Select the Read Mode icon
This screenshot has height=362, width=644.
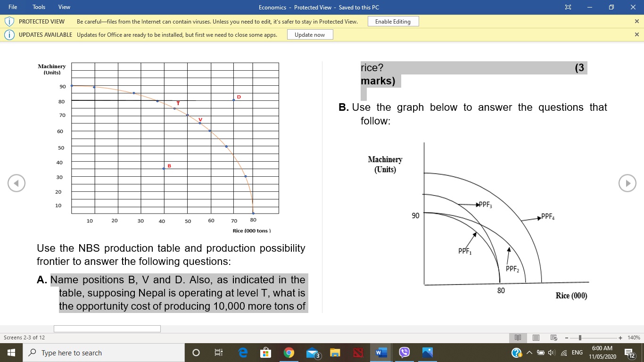(518, 337)
